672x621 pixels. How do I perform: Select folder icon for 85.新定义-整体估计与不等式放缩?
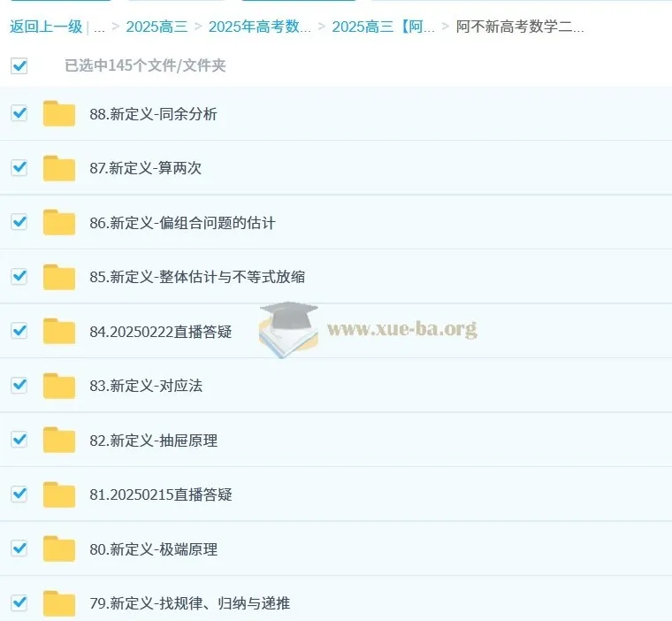coord(59,277)
